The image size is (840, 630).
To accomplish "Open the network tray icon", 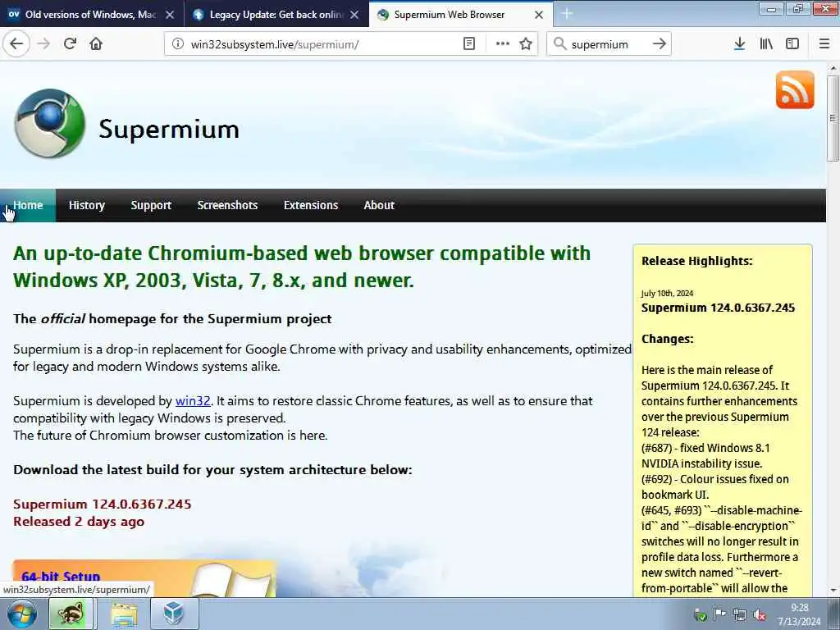I will (x=740, y=614).
